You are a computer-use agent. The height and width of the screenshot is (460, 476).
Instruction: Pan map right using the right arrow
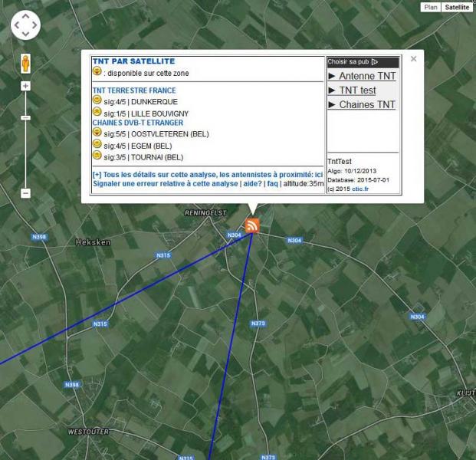pyautogui.click(x=35, y=25)
